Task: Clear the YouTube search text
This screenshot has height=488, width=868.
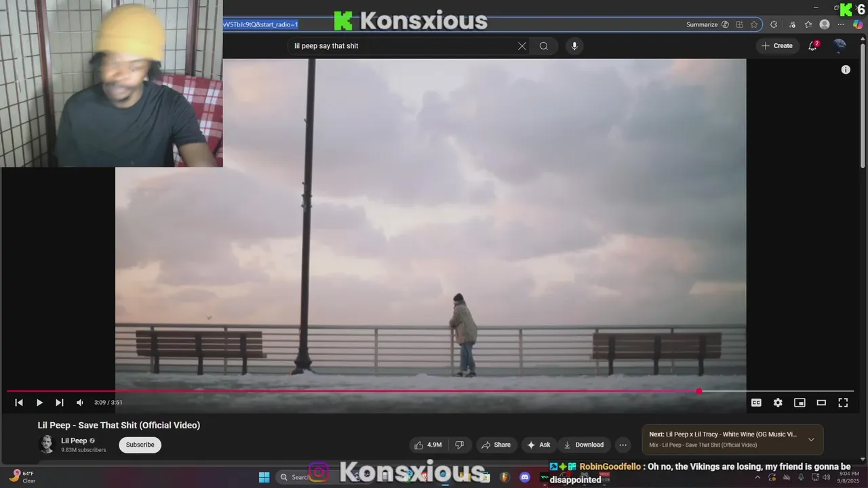Action: (x=522, y=46)
